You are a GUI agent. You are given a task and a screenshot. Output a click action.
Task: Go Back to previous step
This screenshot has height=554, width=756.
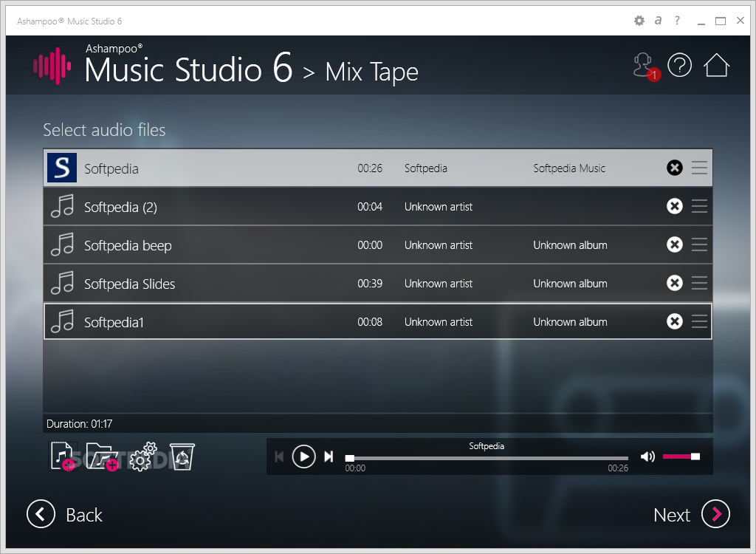click(65, 514)
